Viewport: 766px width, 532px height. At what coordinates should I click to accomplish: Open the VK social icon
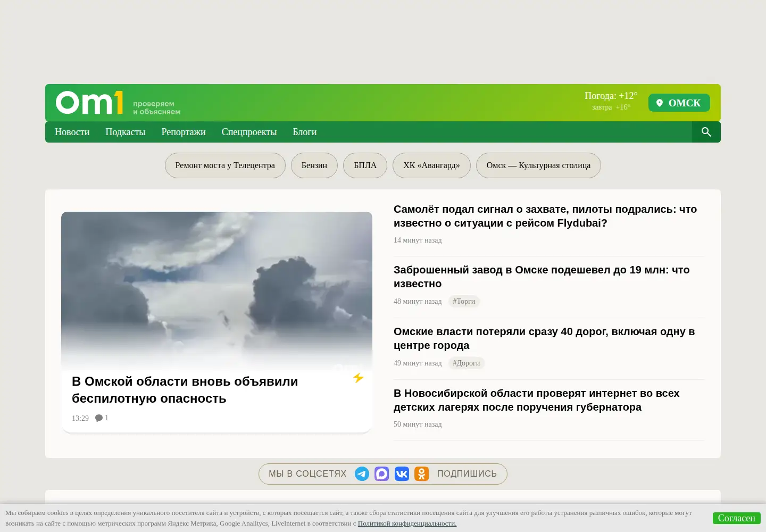coord(402,474)
